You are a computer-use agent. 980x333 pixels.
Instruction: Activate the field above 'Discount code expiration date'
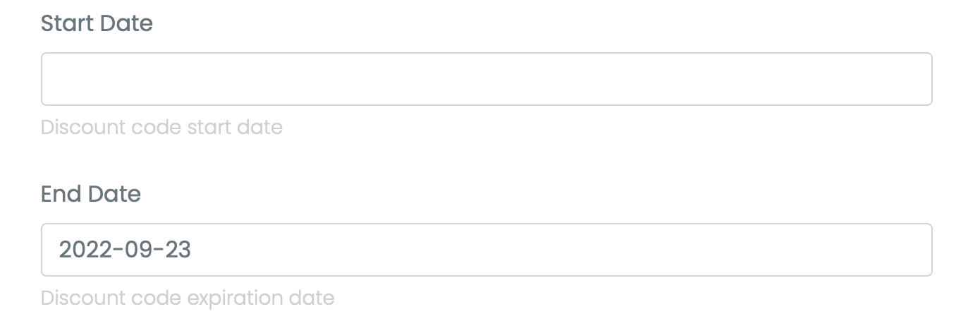coord(486,250)
